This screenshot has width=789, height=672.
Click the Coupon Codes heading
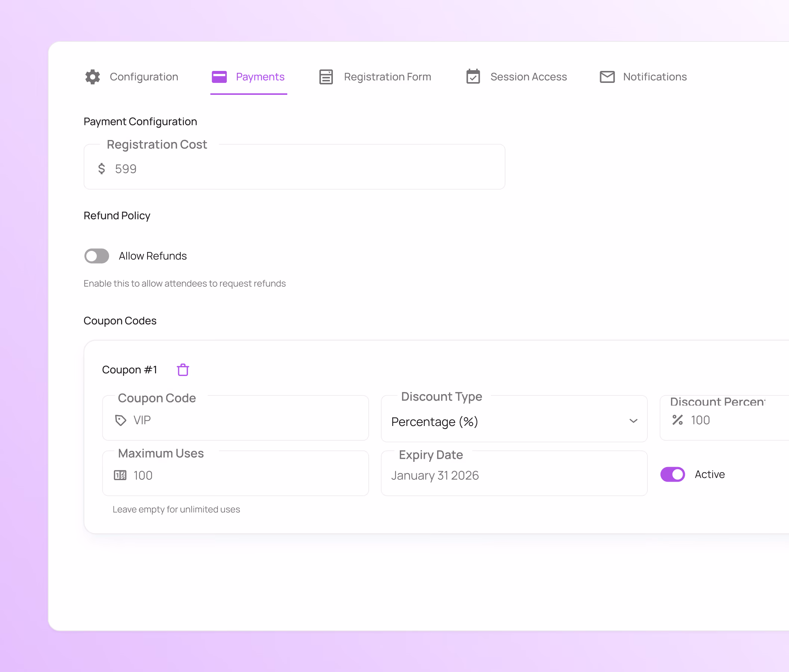tap(120, 321)
